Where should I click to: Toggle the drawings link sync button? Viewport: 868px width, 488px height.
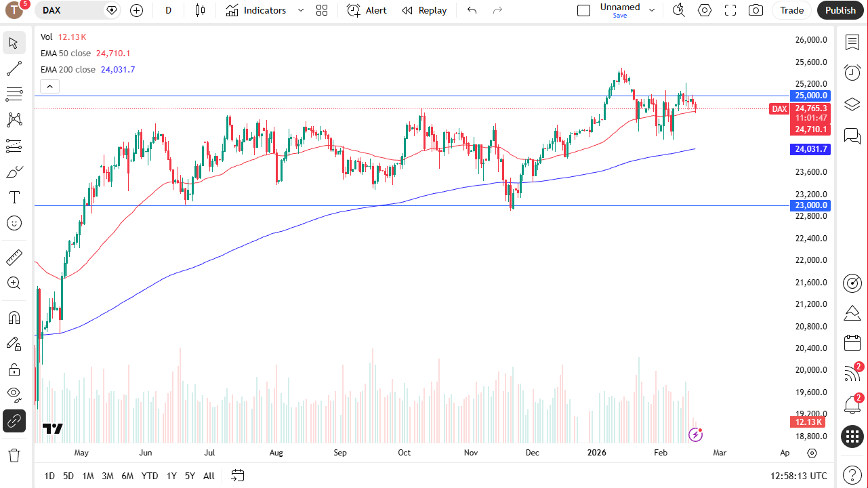pyautogui.click(x=14, y=421)
